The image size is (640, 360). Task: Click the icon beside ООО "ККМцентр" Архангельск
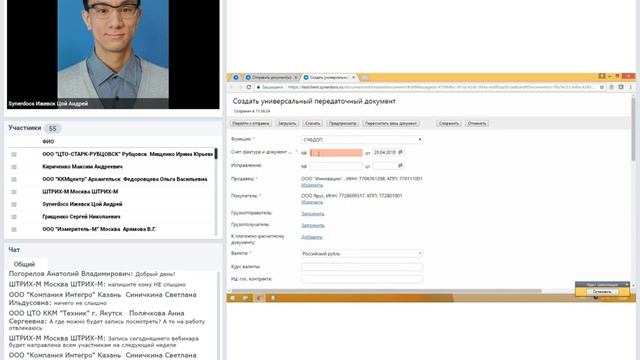[14, 179]
